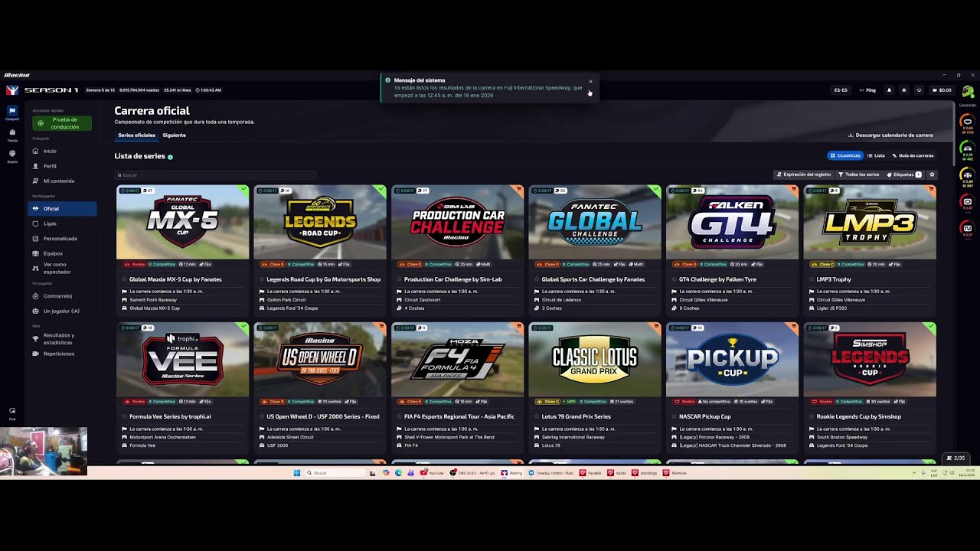Select Cuadrícula grid view
The height and width of the screenshot is (551, 980).
[845, 155]
